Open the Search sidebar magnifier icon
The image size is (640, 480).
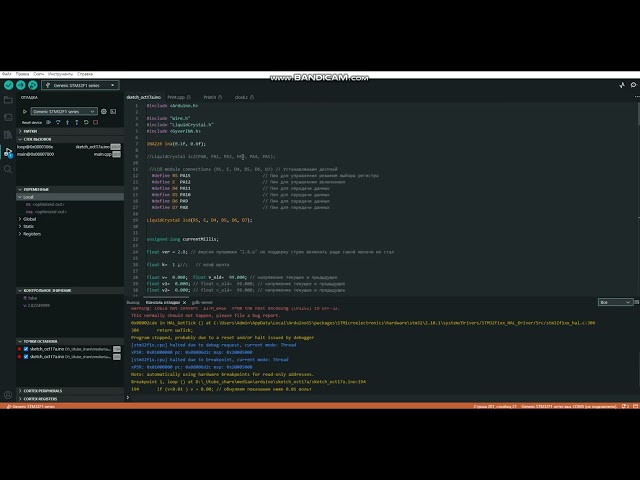click(x=8, y=169)
